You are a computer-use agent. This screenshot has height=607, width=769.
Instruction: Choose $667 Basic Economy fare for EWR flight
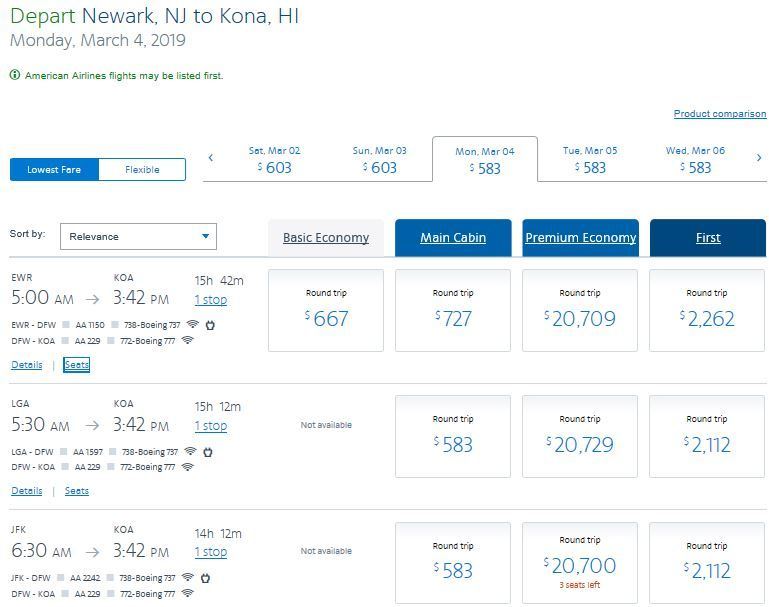[326, 310]
